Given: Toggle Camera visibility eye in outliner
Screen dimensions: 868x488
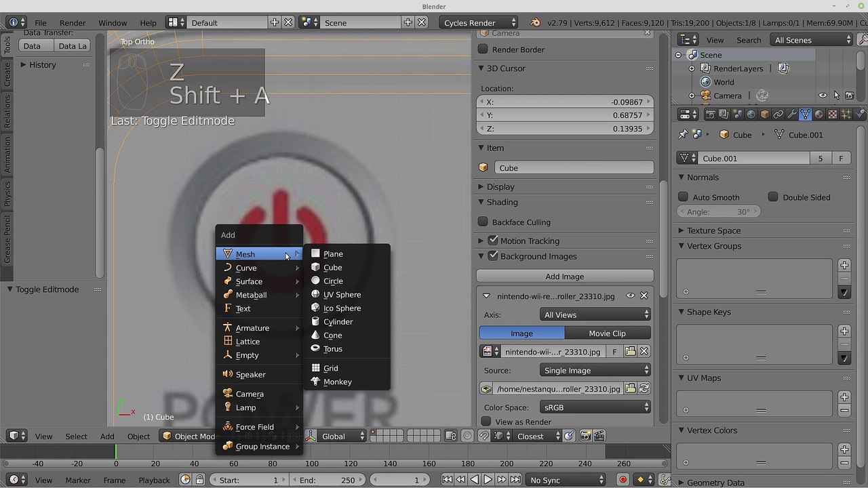Looking at the screenshot, I should click(x=823, y=96).
